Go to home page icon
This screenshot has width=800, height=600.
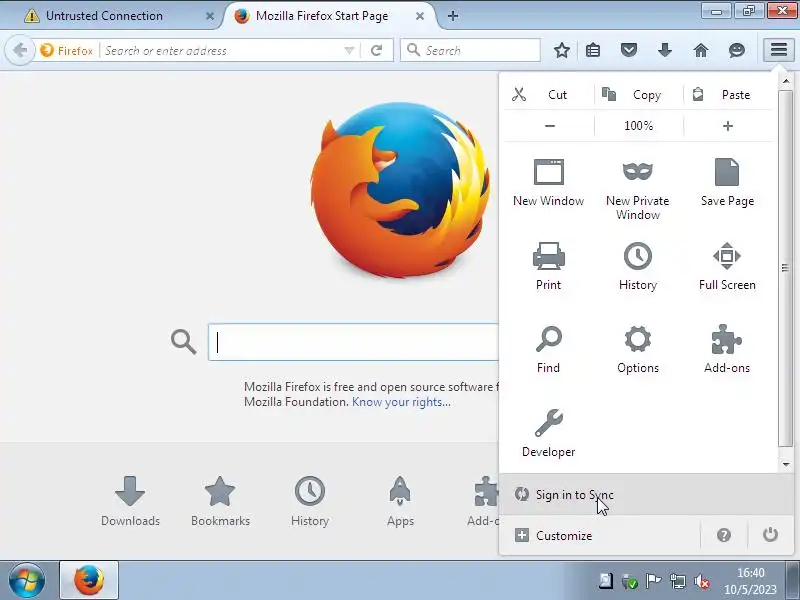(x=701, y=50)
